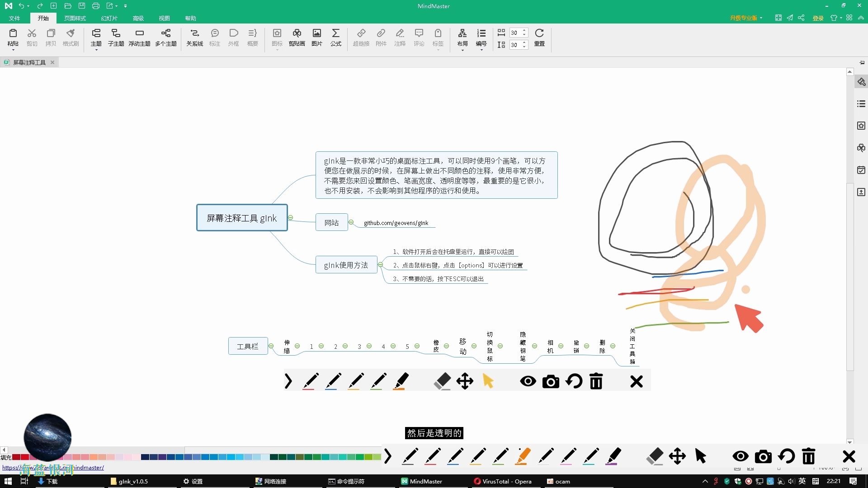Switch to the 幻灯片 ribbon tab
The width and height of the screenshot is (868, 488).
click(109, 18)
